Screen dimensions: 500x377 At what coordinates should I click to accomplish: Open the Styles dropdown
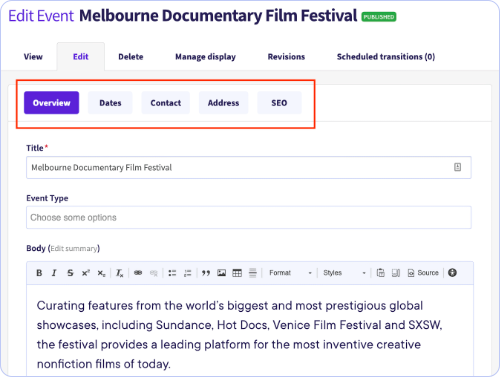pyautogui.click(x=344, y=273)
